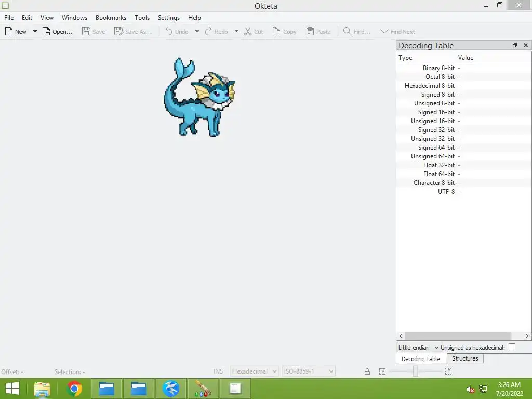Click the New document toolbar icon
The height and width of the screenshot is (399, 532).
(9, 32)
